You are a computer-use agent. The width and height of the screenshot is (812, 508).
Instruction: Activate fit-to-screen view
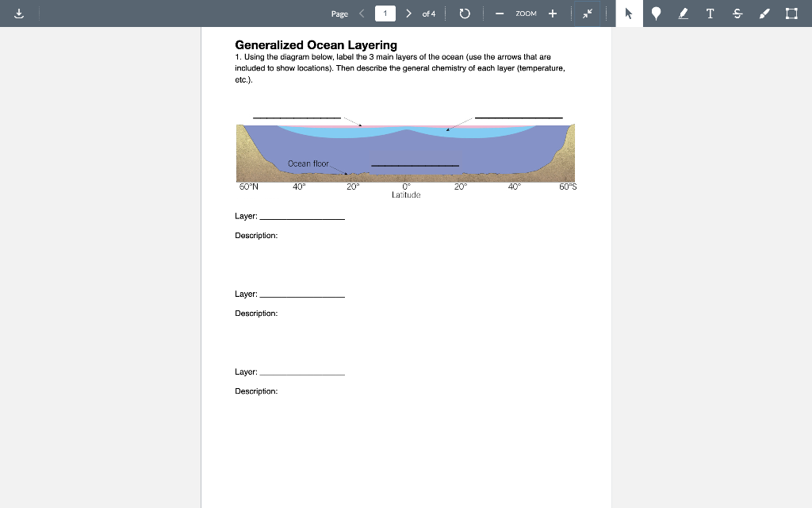pos(588,13)
